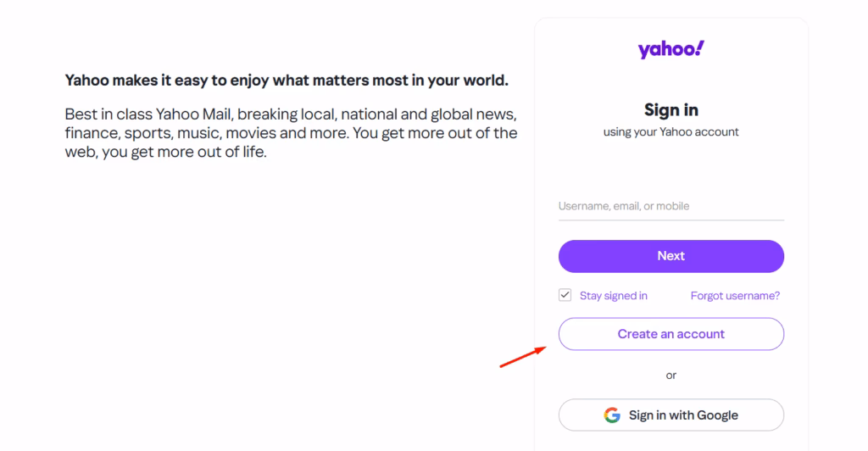Click the Create an account button
Image resolution: width=868 pixels, height=451 pixels.
(x=670, y=334)
